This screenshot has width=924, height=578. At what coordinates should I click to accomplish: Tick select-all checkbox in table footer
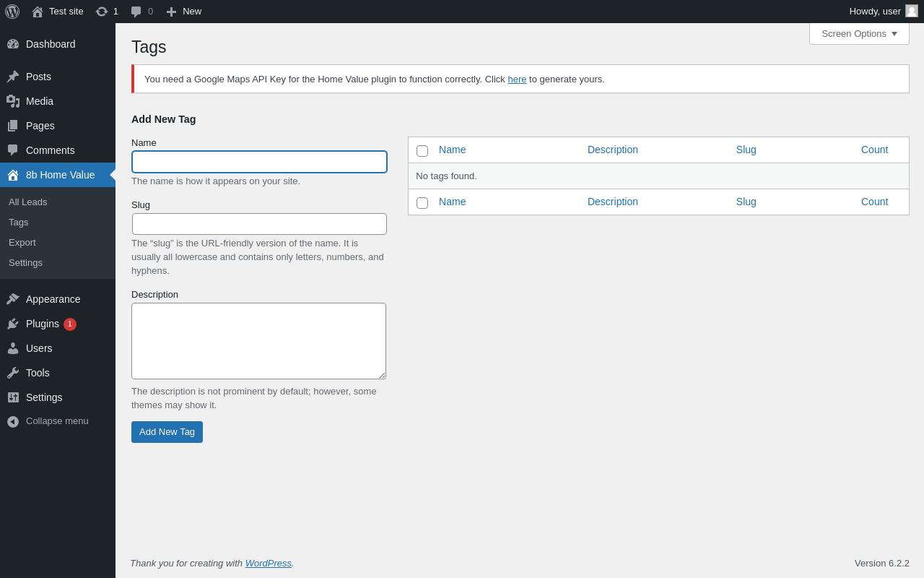click(x=422, y=203)
